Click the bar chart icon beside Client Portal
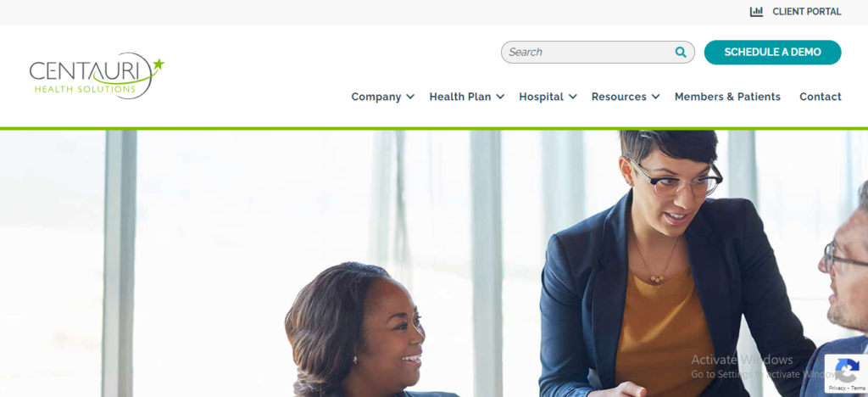 tap(756, 12)
